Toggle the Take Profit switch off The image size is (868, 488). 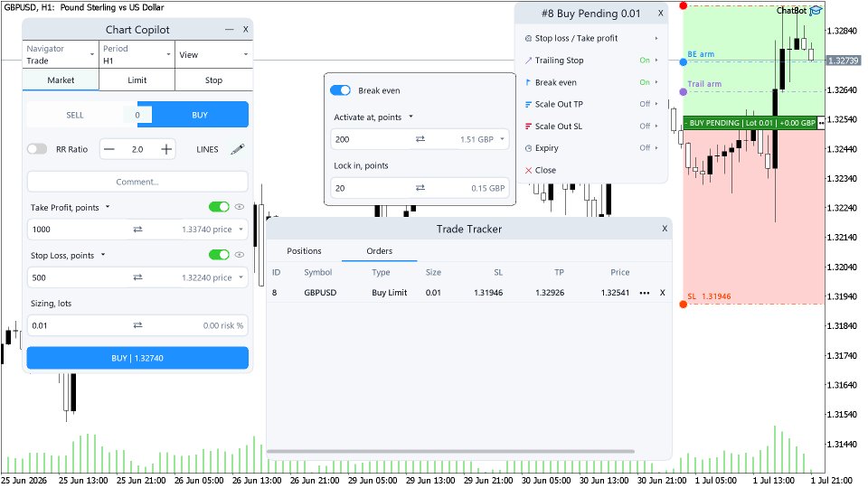[x=219, y=206]
